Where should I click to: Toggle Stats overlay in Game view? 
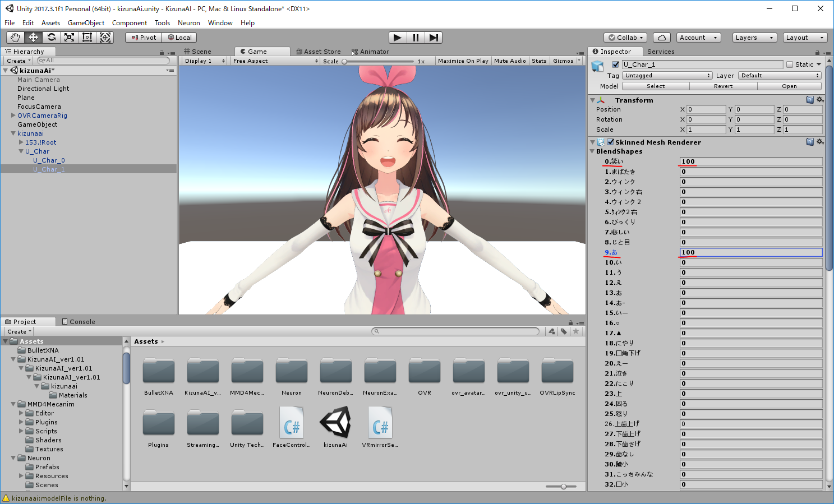(x=539, y=61)
